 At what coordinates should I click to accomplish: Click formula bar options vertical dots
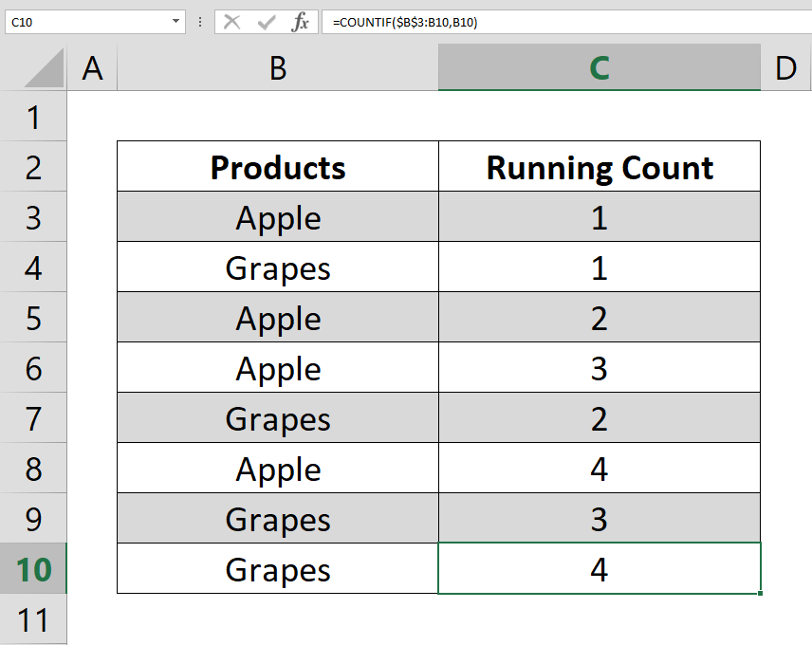pyautogui.click(x=200, y=22)
